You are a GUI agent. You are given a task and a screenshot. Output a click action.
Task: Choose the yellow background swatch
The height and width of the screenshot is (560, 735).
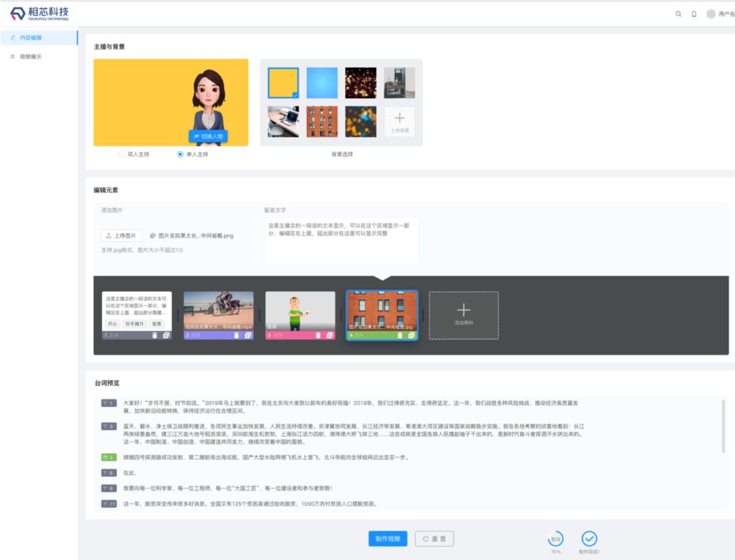coord(283,82)
